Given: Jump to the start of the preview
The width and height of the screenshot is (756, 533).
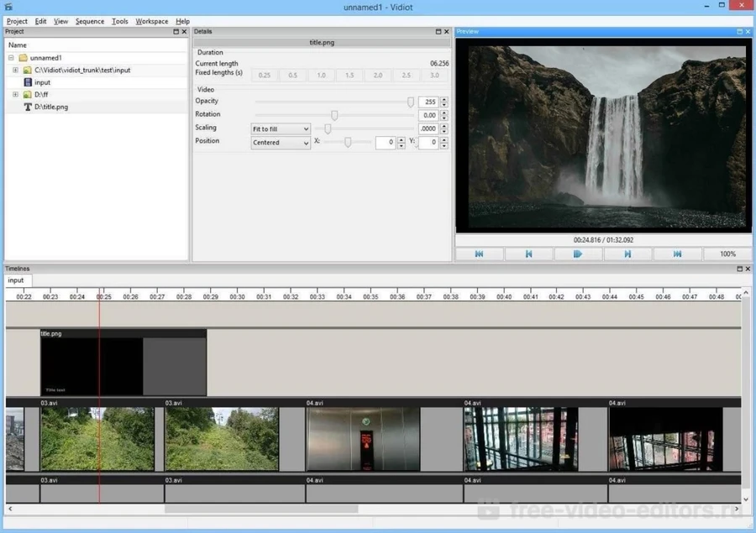Looking at the screenshot, I should coord(479,253).
